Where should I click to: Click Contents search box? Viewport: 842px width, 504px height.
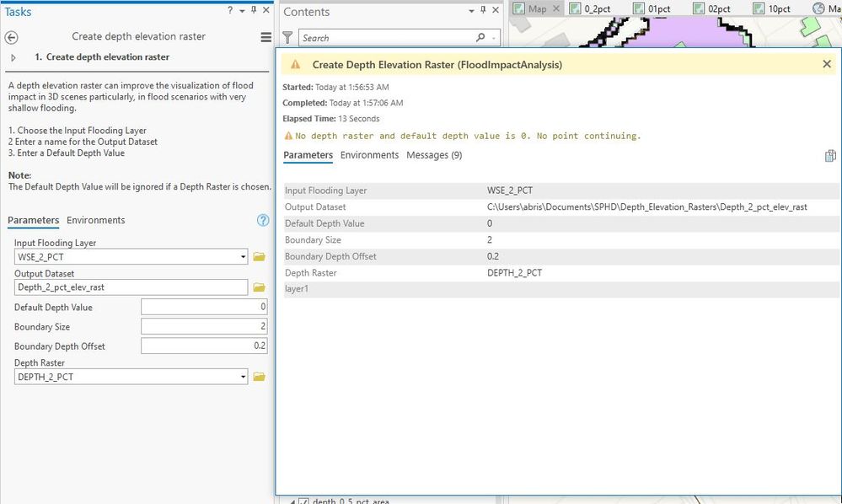click(x=385, y=38)
